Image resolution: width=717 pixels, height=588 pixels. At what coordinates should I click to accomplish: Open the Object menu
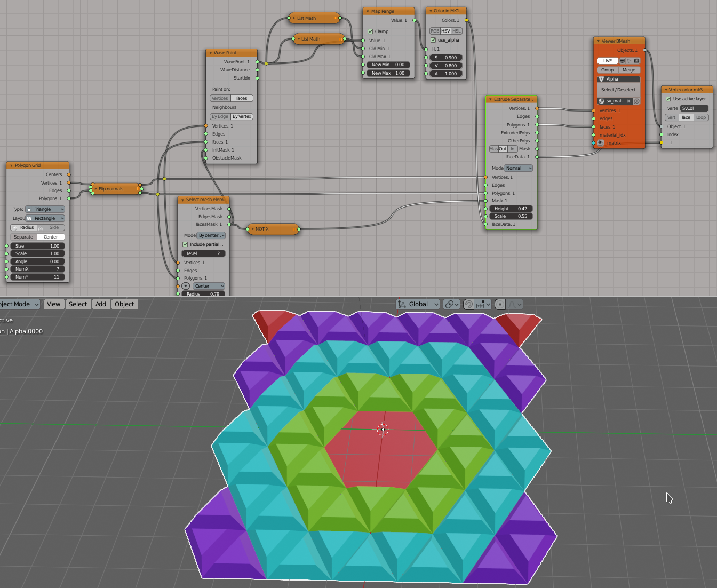pos(124,304)
